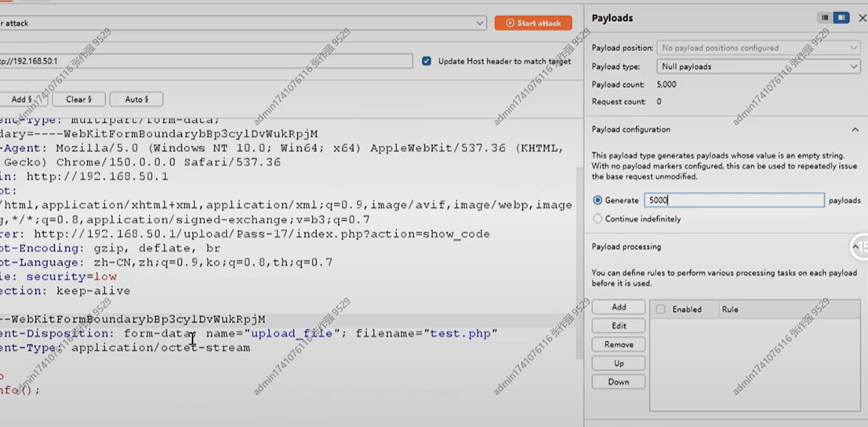Click the request editor vertical scrollbar

578,262
